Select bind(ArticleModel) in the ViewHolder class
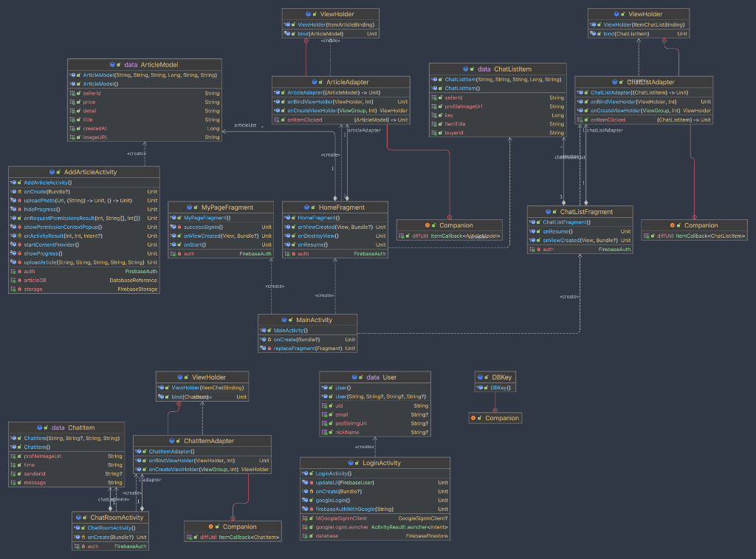756x559 pixels. pyautogui.click(x=330, y=34)
